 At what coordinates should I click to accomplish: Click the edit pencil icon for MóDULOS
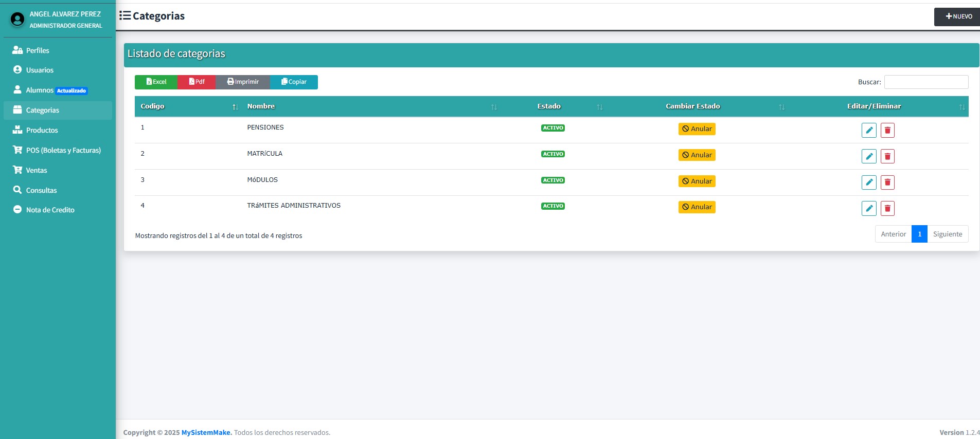(x=868, y=182)
